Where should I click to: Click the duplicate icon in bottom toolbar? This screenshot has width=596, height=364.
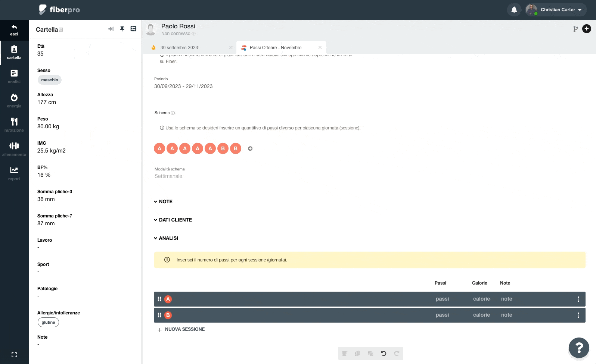point(370,354)
